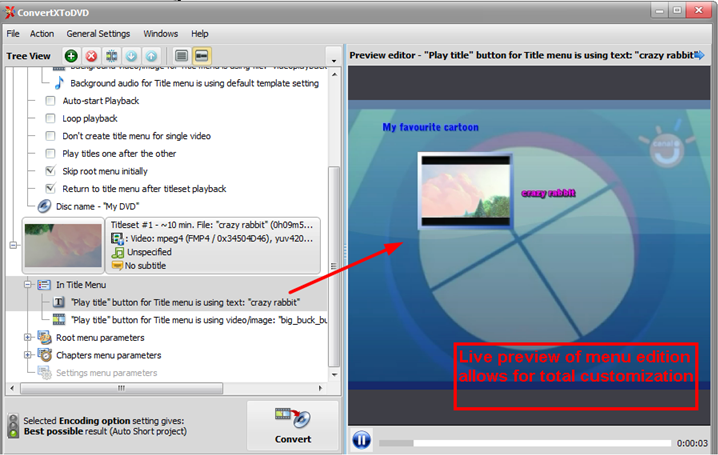The image size is (718, 455).
Task: Click the scroll left arrow of tree view
Action: tap(12, 388)
